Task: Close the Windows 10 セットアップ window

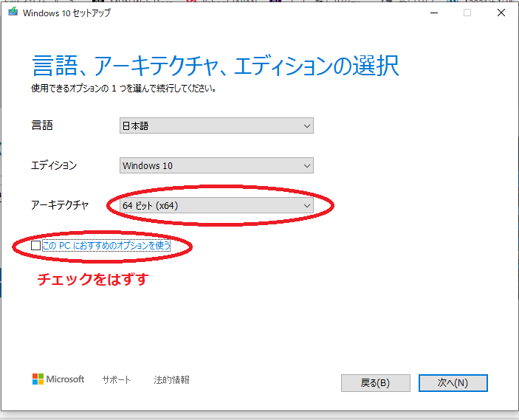Action: click(x=501, y=13)
